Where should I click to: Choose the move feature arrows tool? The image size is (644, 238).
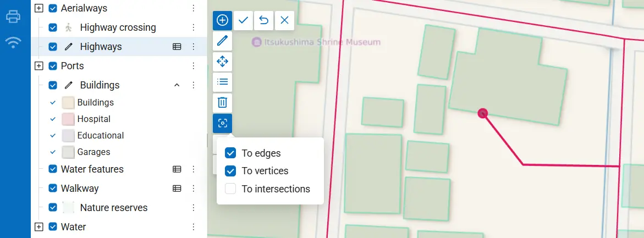[222, 62]
